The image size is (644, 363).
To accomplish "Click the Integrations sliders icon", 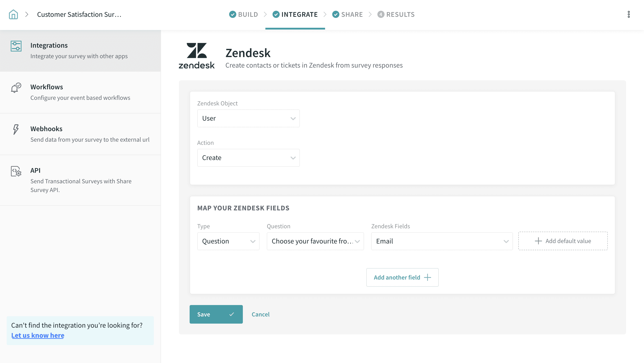I will click(x=16, y=46).
